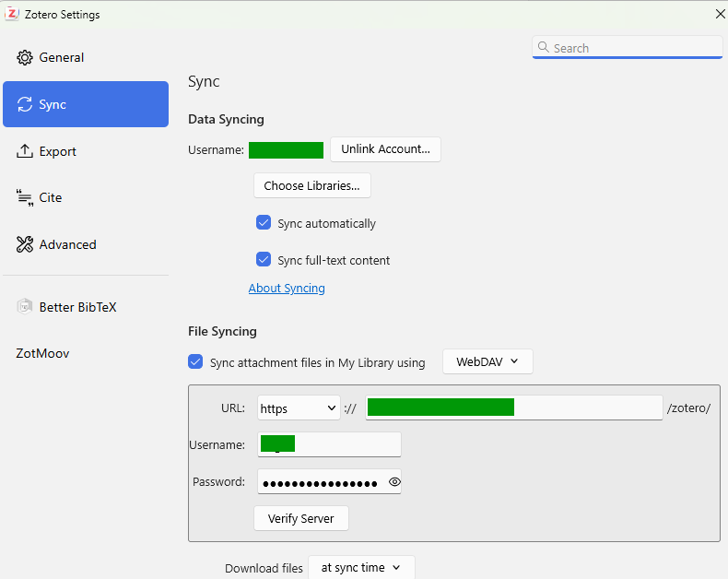The height and width of the screenshot is (579, 728).
Task: Open the Download files at sync time dropdown
Action: pyautogui.click(x=361, y=567)
